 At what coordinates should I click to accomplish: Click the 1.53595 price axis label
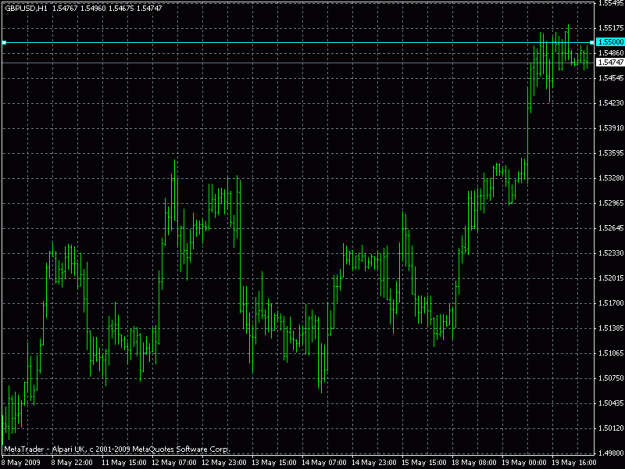(611, 153)
